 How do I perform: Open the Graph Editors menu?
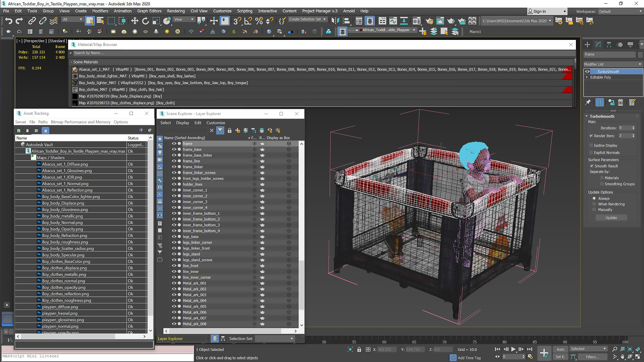(149, 11)
